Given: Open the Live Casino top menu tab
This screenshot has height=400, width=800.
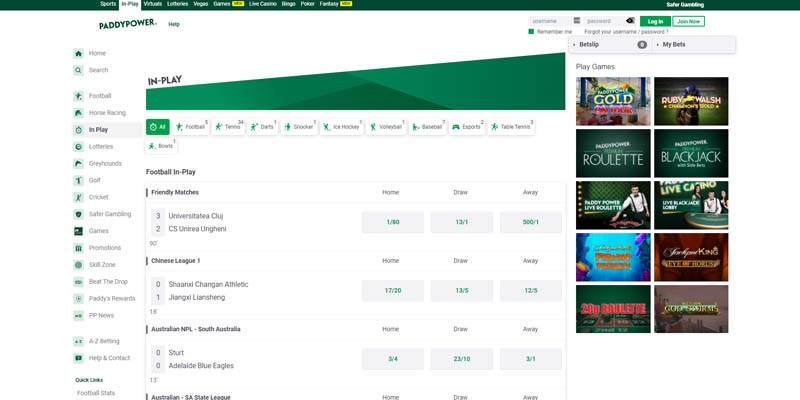Looking at the screenshot, I should point(263,4).
